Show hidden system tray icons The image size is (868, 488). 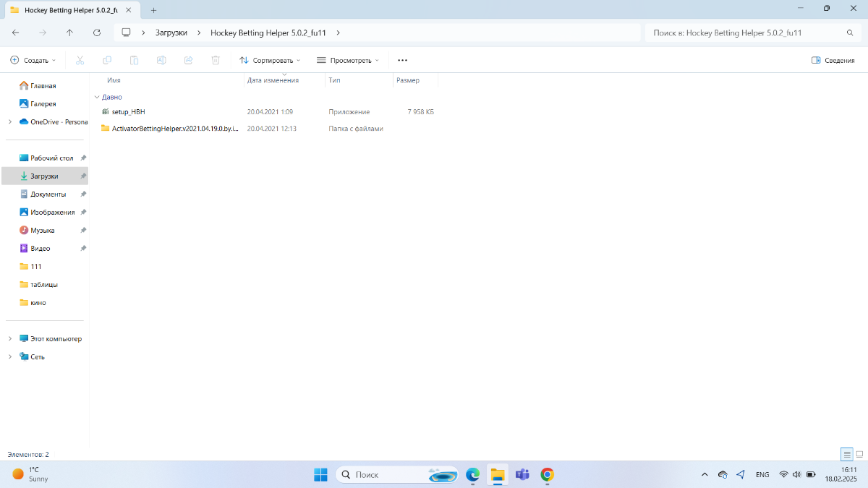[705, 474]
